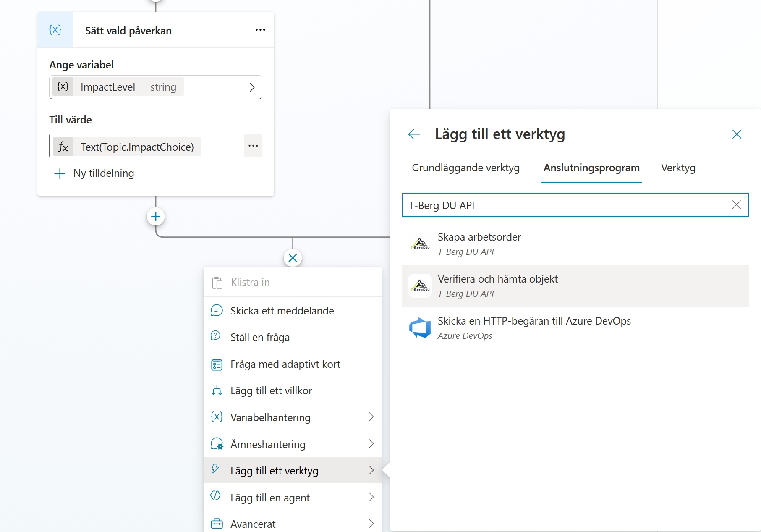Add a new assignment with Ny tilldelning
Screen dimensions: 761x532
94,173
